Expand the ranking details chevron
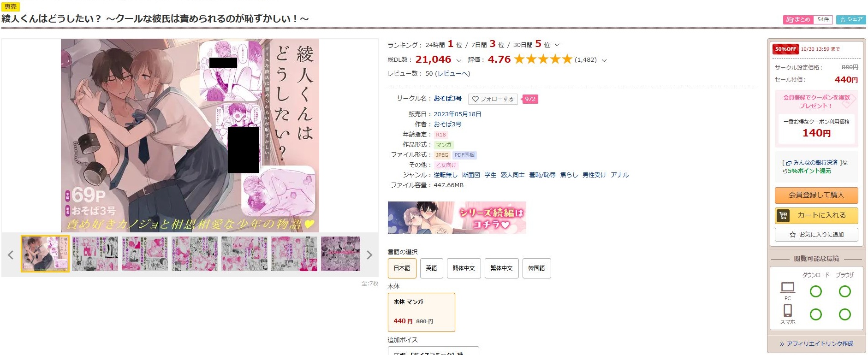The height and width of the screenshot is (355, 868). pyautogui.click(x=557, y=45)
